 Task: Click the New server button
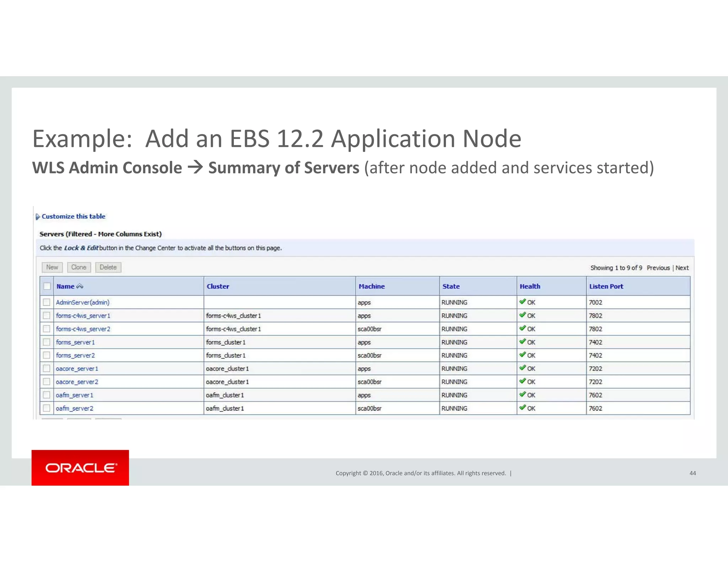coord(52,267)
